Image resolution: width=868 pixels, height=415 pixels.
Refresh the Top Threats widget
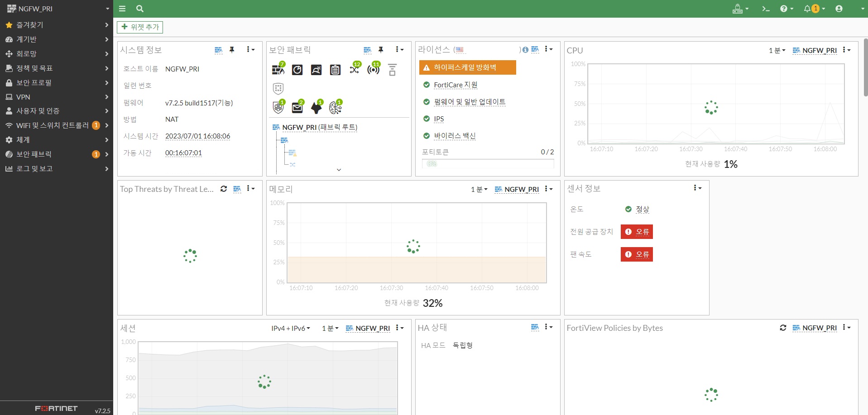pyautogui.click(x=224, y=189)
